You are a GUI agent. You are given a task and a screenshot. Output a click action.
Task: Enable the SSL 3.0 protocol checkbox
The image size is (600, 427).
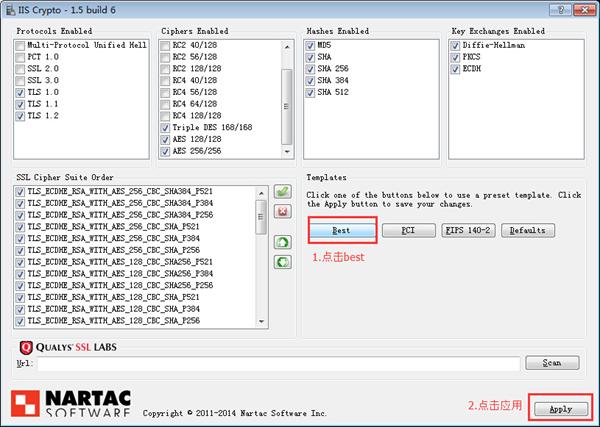pos(20,79)
